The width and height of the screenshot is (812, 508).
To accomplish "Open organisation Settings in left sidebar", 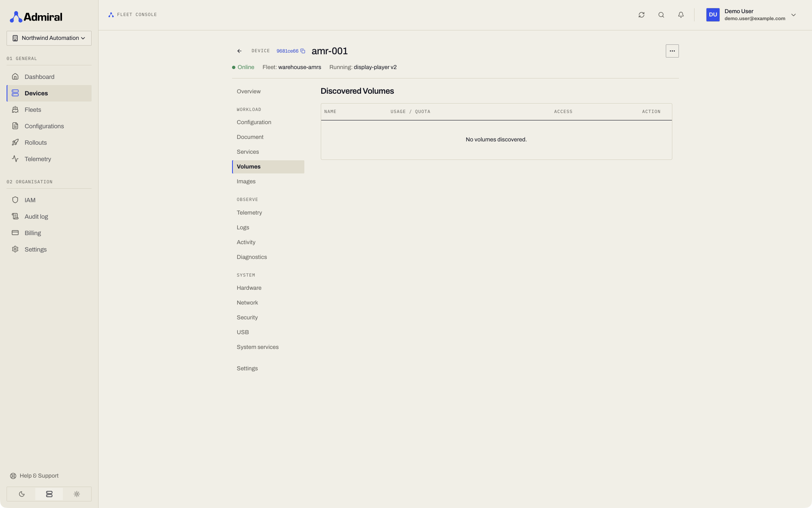I will coord(49,249).
